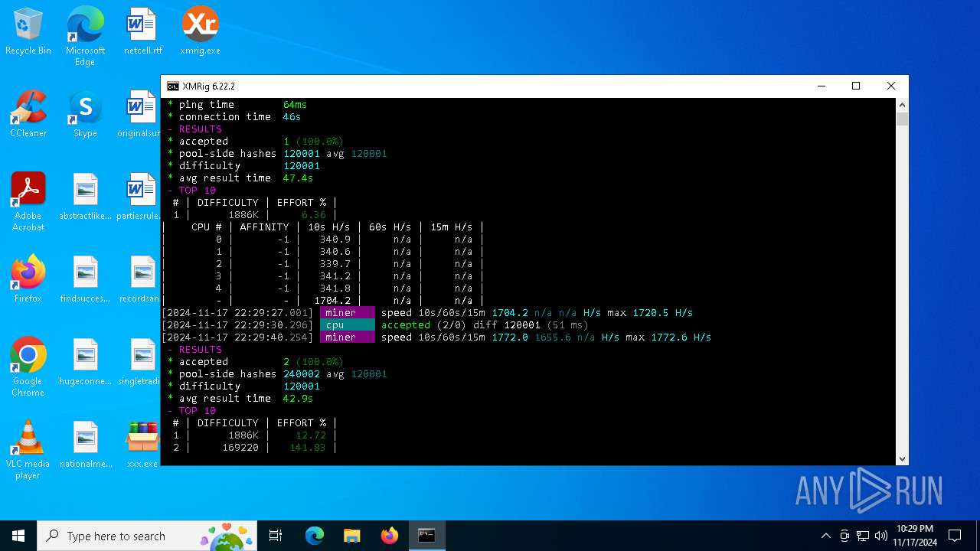Open Task View on the taskbar
The image size is (980, 551).
pos(276,536)
